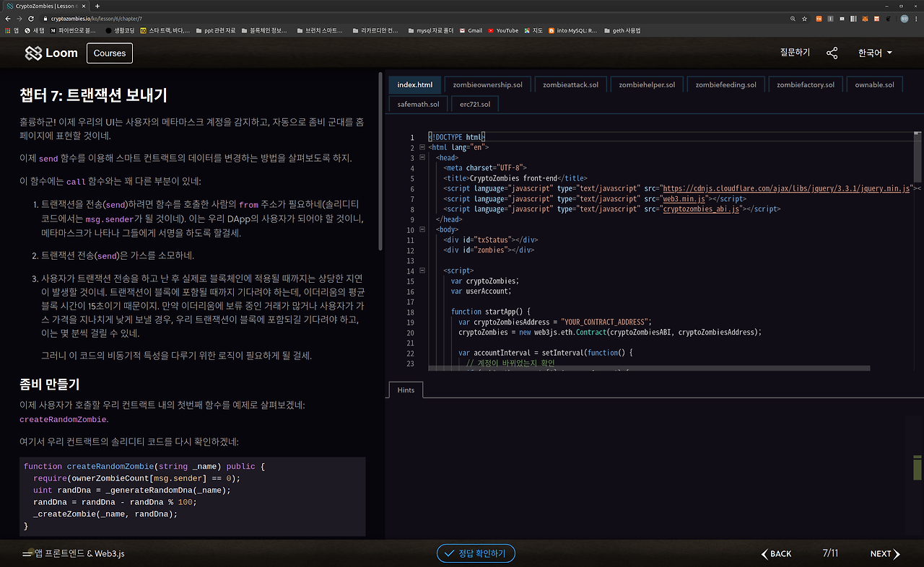Open the safemath.sol file tab
Image resolution: width=924 pixels, height=567 pixels.
click(418, 104)
